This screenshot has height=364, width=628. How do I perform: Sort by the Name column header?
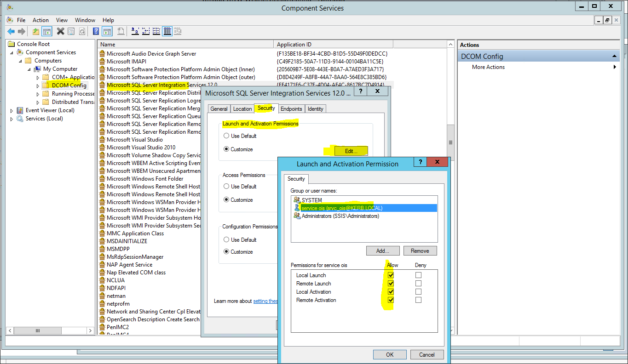point(185,44)
